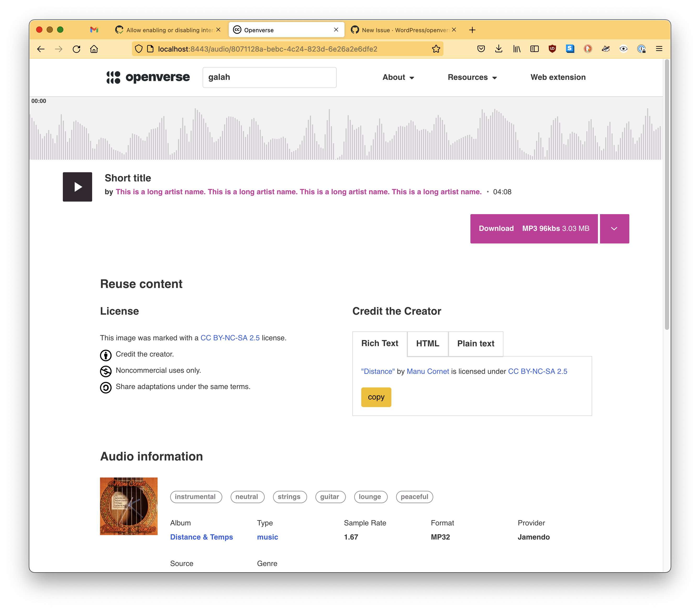Click the Openverse logo

coord(148,77)
